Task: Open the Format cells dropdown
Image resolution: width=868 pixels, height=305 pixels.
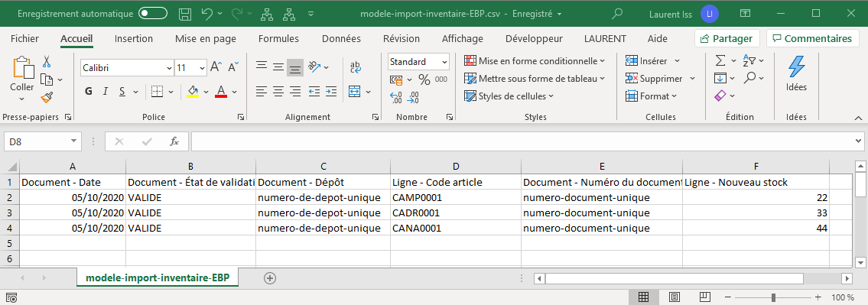Action: (x=652, y=96)
